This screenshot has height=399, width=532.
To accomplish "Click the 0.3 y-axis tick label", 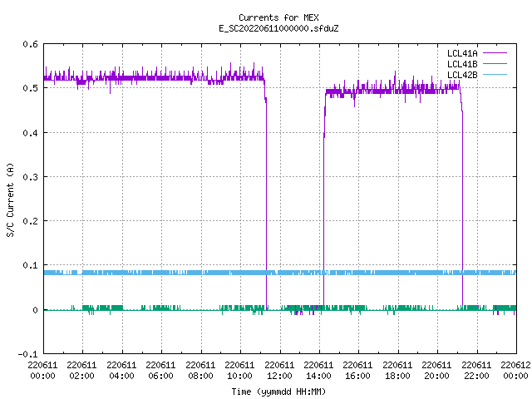I will click(x=30, y=177).
